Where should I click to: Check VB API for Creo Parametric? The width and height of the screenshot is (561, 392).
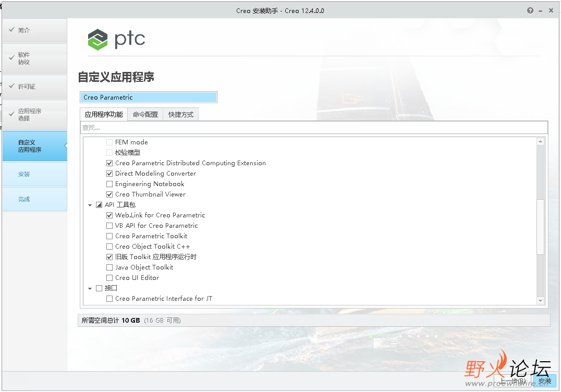109,226
